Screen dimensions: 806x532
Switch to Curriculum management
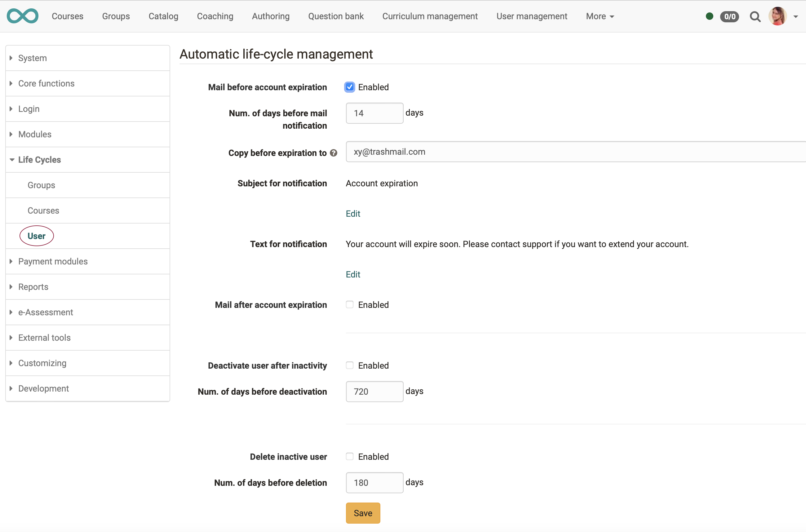430,16
